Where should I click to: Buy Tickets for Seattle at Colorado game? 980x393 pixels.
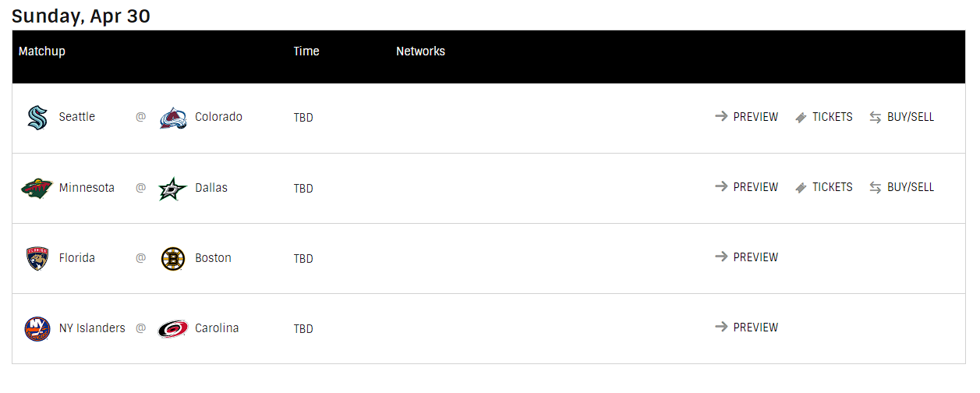pos(824,117)
